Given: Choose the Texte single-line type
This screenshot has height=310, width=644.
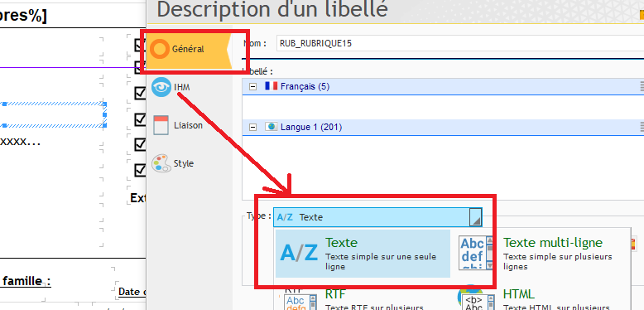Looking at the screenshot, I should [363, 254].
